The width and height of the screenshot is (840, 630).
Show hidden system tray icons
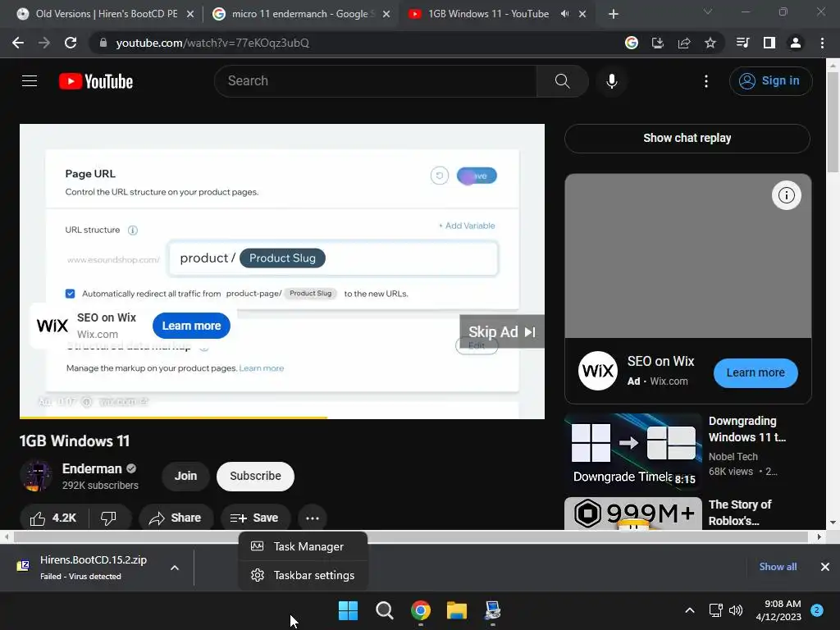point(690,610)
